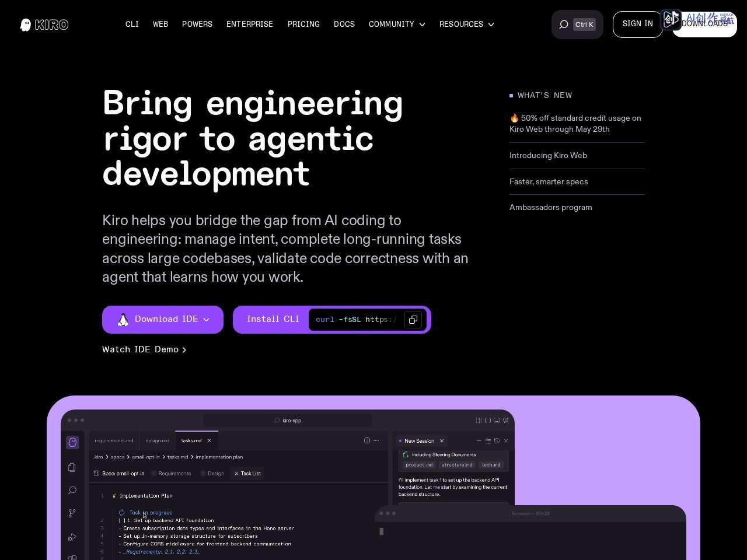Copy the curl install command
Viewport: 747px width, 560px height.
point(413,320)
